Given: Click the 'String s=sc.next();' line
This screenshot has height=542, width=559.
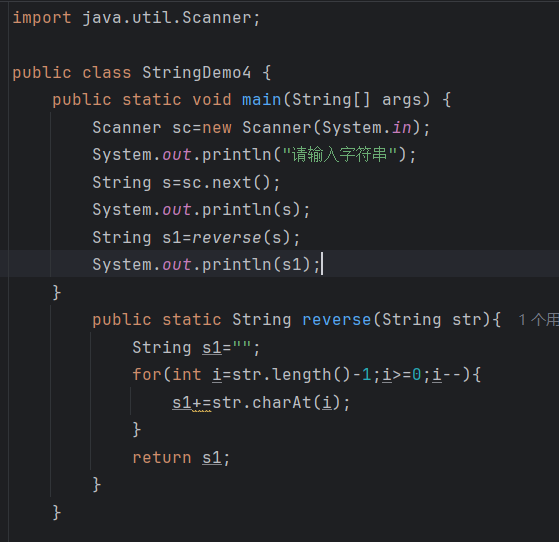Looking at the screenshot, I should [x=186, y=183].
